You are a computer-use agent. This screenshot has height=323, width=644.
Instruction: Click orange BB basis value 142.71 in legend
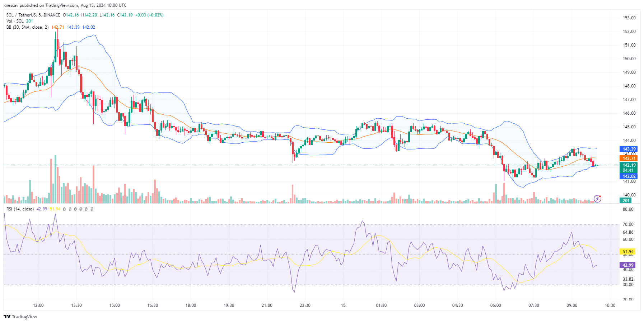(58, 27)
